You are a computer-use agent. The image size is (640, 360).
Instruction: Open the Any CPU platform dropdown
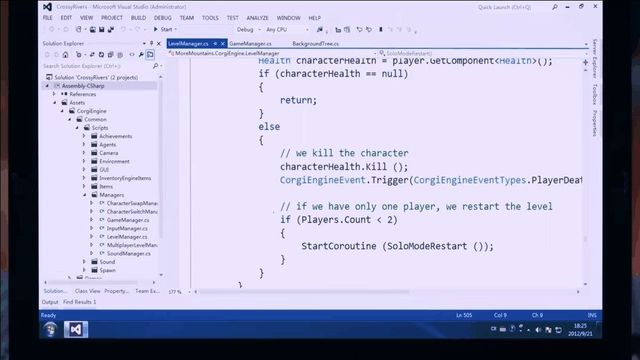287,29
